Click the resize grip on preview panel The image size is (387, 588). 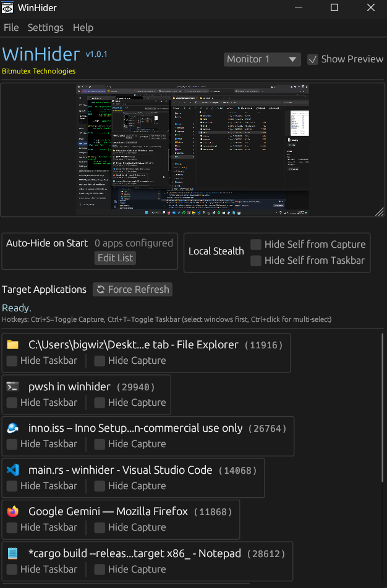[380, 212]
